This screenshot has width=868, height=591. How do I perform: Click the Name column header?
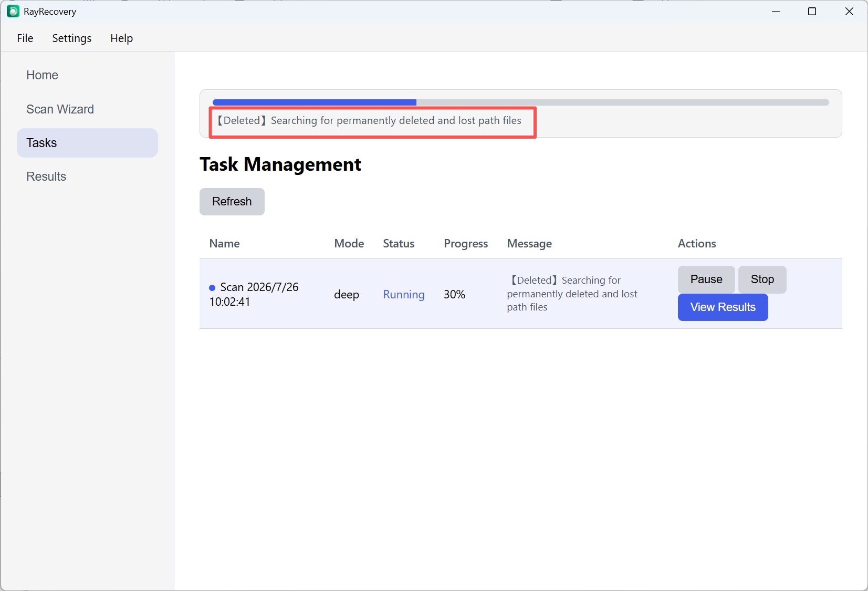pyautogui.click(x=225, y=244)
